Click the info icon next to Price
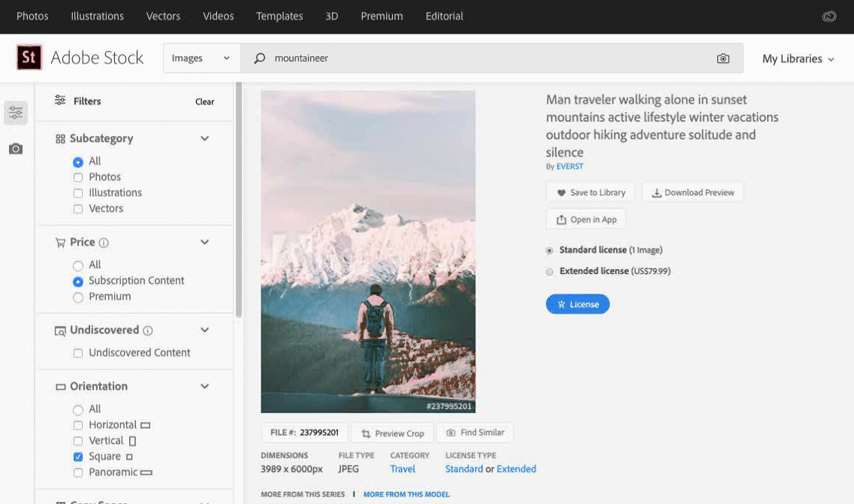 click(104, 243)
